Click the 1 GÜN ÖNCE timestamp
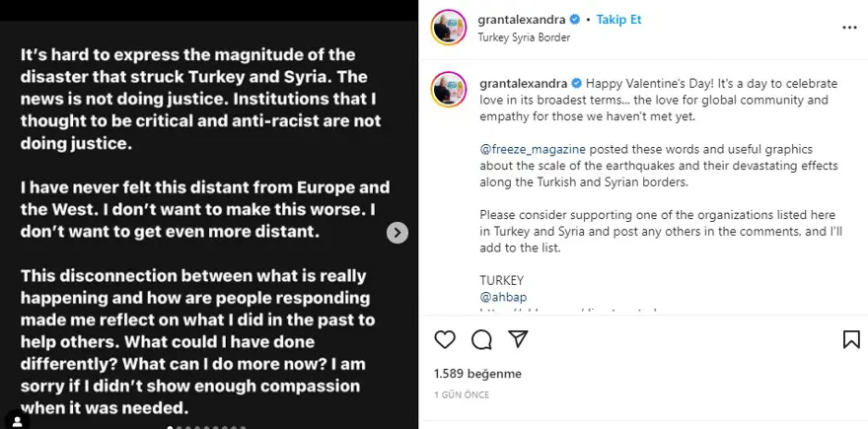 coord(464,394)
